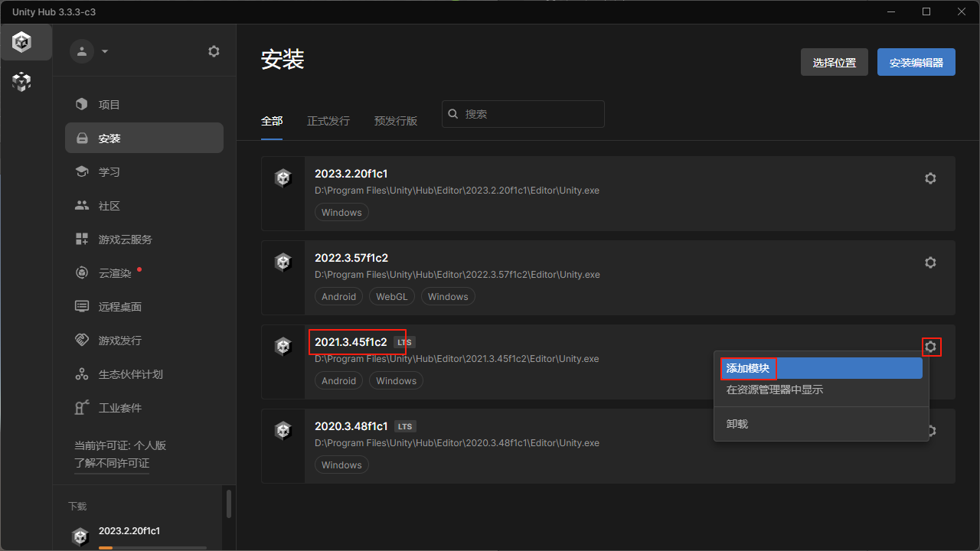
Task: Click the 学习 graduation cap icon
Action: [x=82, y=171]
